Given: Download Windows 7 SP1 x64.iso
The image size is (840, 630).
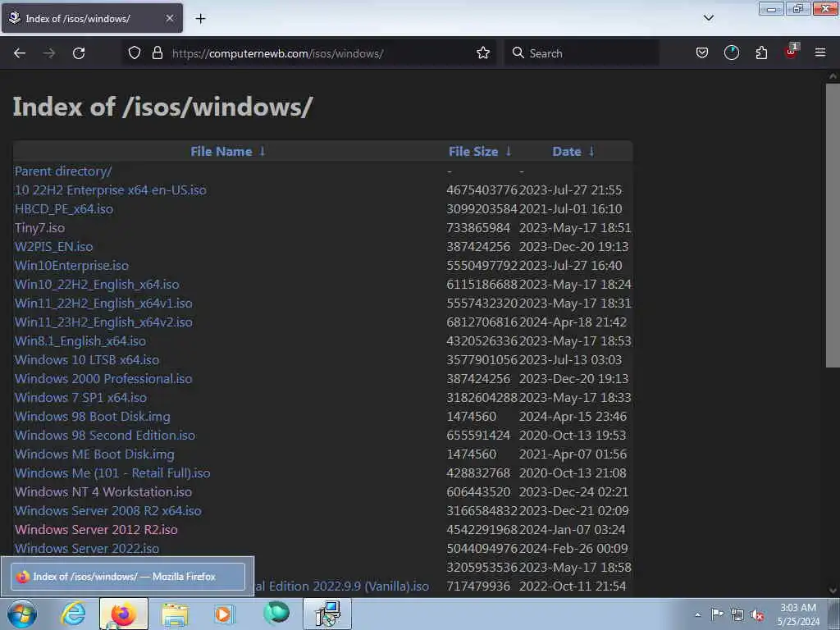Looking at the screenshot, I should 80,398.
